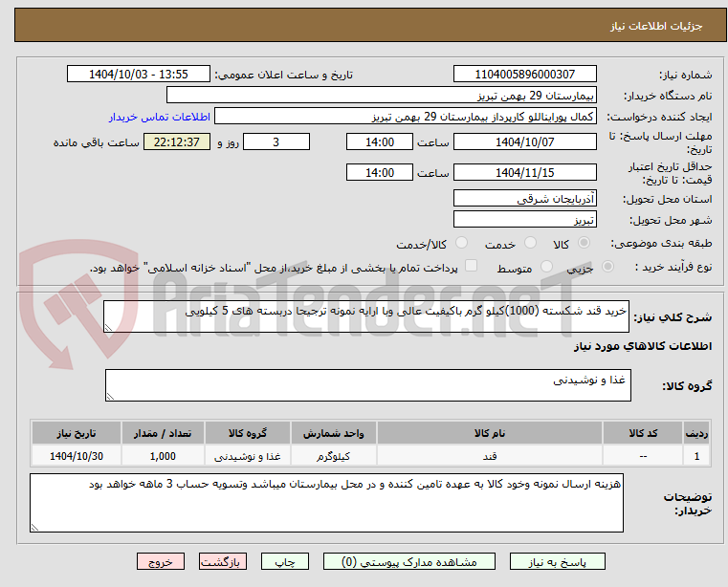Click the buyer name field بیمارستان 29 بهمن تبریز

click(x=381, y=96)
